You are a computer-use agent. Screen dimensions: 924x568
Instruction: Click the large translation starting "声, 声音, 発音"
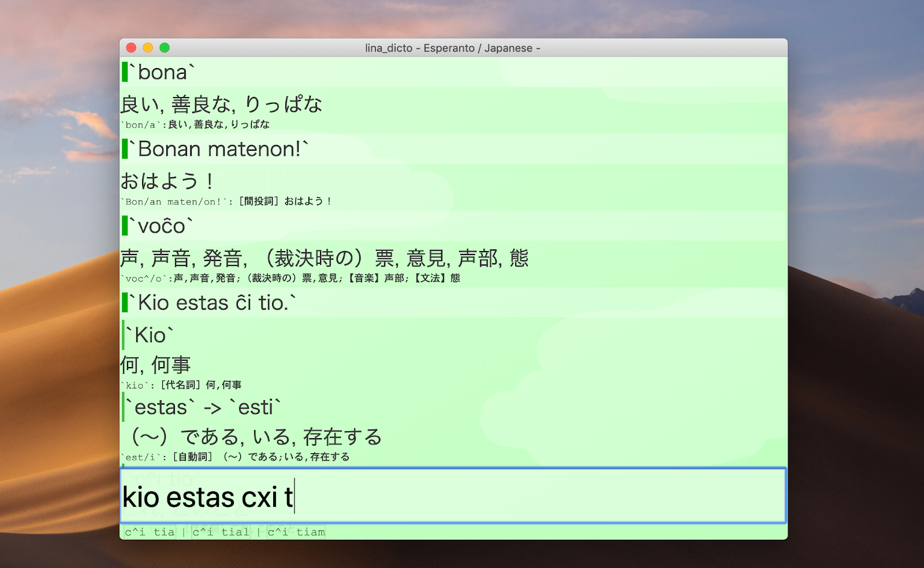(325, 258)
